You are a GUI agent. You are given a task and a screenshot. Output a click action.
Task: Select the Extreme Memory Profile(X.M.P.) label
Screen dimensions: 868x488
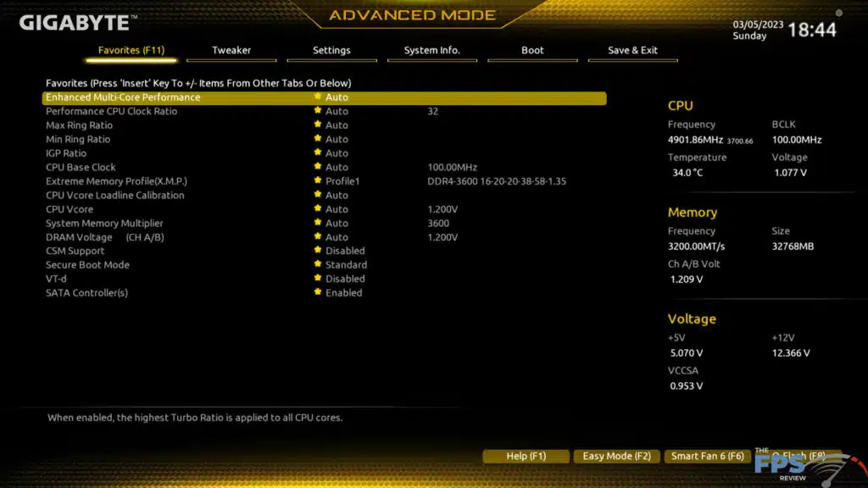click(116, 181)
